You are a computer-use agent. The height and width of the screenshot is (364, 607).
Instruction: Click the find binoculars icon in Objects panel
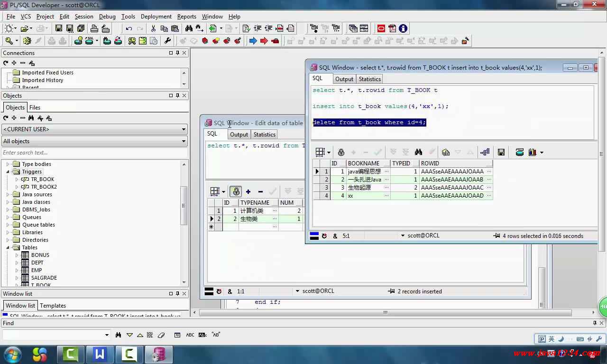[x=31, y=118]
